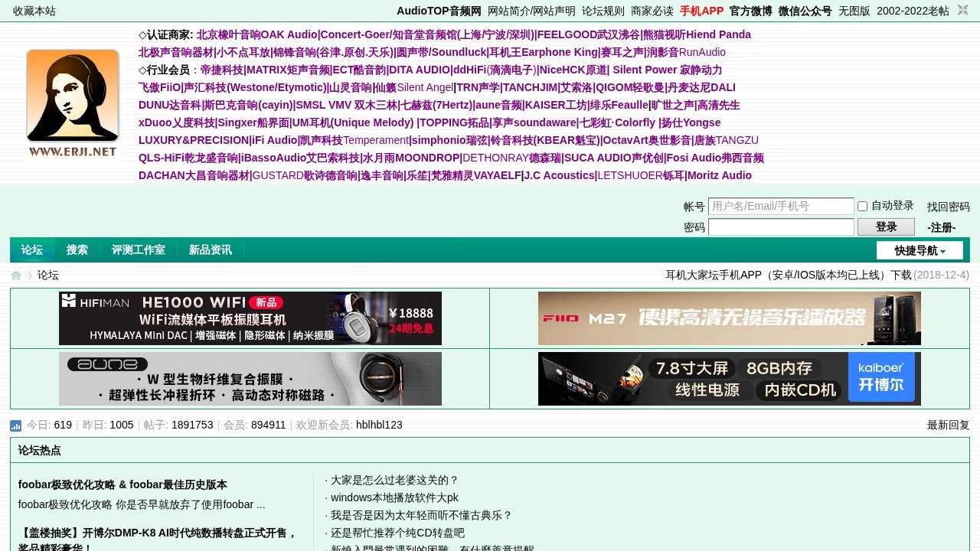Visit merchant 北京橡叶音响OAK Audio
The image size is (980, 551).
256,34
